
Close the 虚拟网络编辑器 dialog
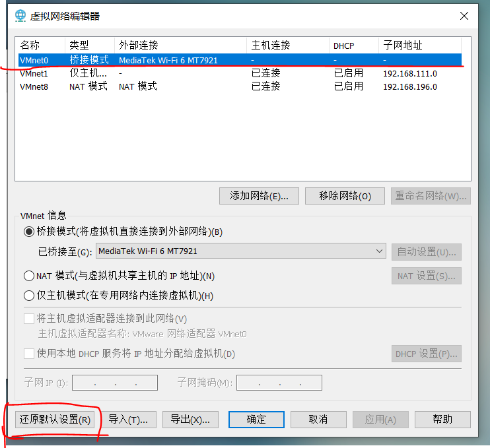pyautogui.click(x=464, y=16)
